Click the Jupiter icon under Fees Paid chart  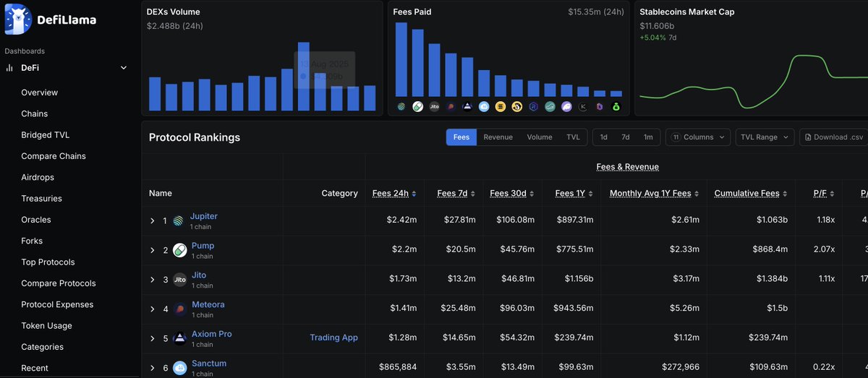point(401,106)
